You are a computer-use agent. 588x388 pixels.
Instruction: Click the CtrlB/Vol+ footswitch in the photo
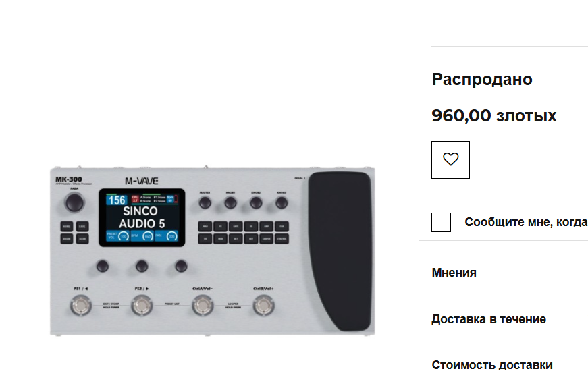[264, 306]
